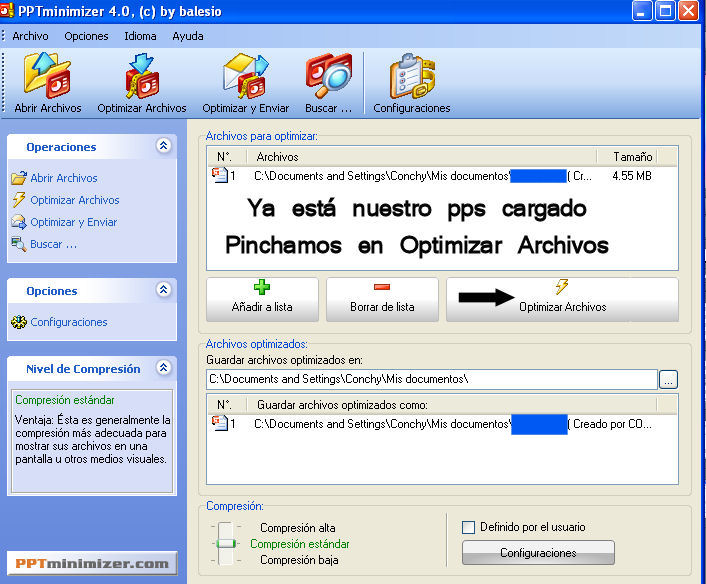The width and height of the screenshot is (706, 584).
Task: Open Configuraciones link under Opciones
Action: pos(69,322)
